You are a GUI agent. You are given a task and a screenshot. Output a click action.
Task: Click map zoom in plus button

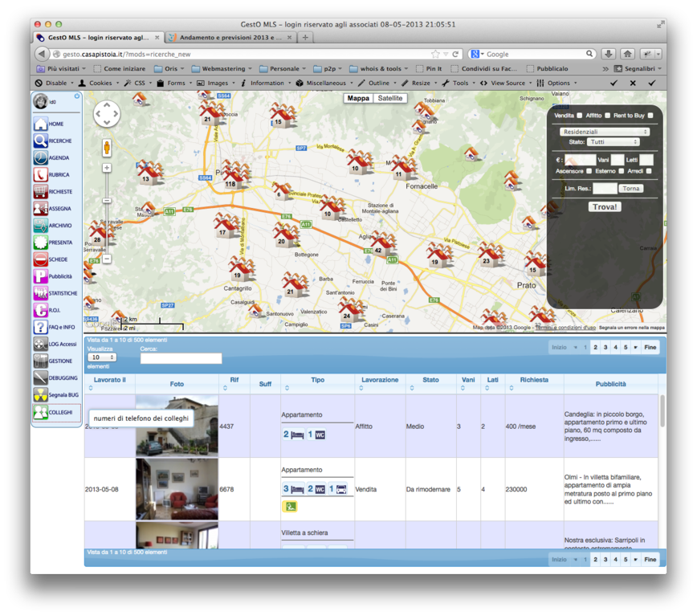click(x=107, y=168)
